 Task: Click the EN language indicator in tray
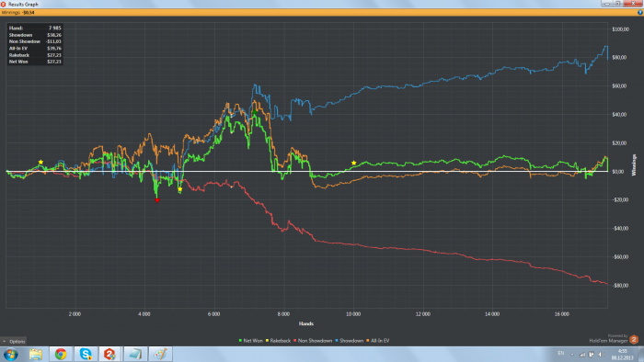coord(561,354)
